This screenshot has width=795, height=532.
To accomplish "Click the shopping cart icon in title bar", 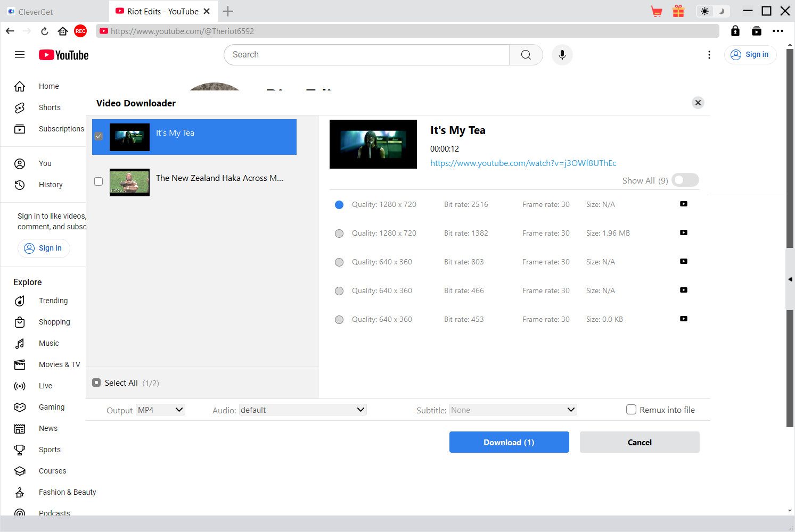I will point(657,11).
